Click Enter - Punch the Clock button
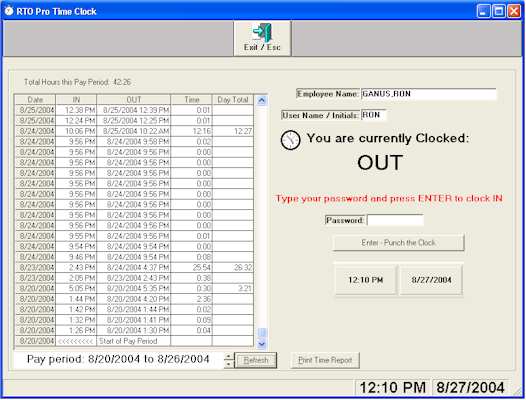Image resolution: width=526 pixels, height=400 pixels. (x=399, y=243)
